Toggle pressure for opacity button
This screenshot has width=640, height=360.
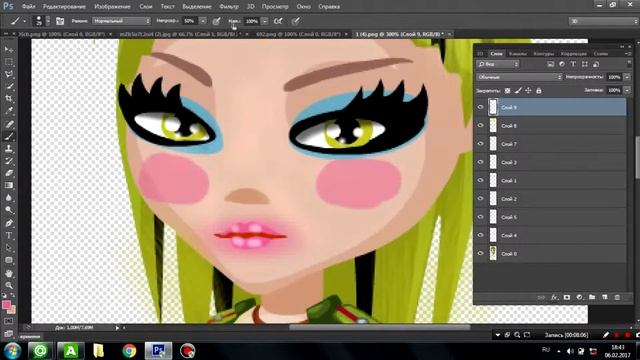click(216, 21)
